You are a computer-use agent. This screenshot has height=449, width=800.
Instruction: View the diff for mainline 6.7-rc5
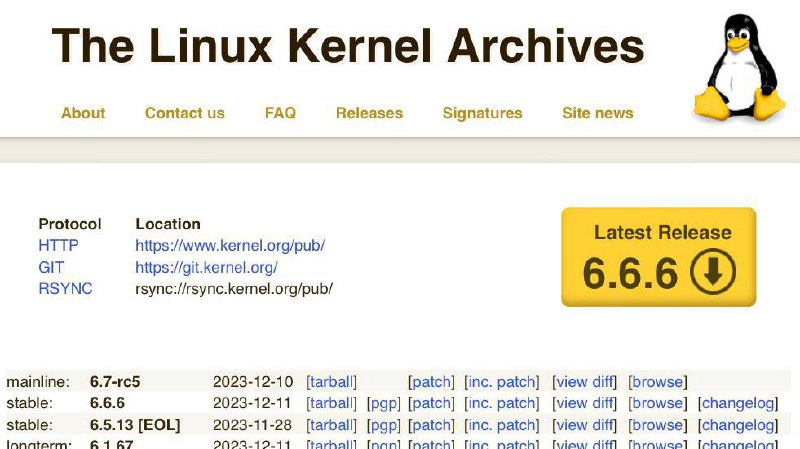[585, 382]
